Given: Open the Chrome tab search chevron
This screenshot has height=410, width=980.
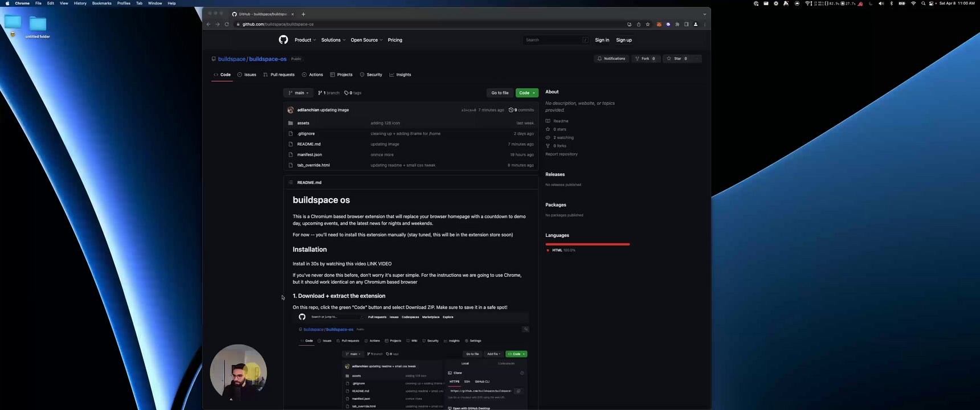Looking at the screenshot, I should point(705,14).
